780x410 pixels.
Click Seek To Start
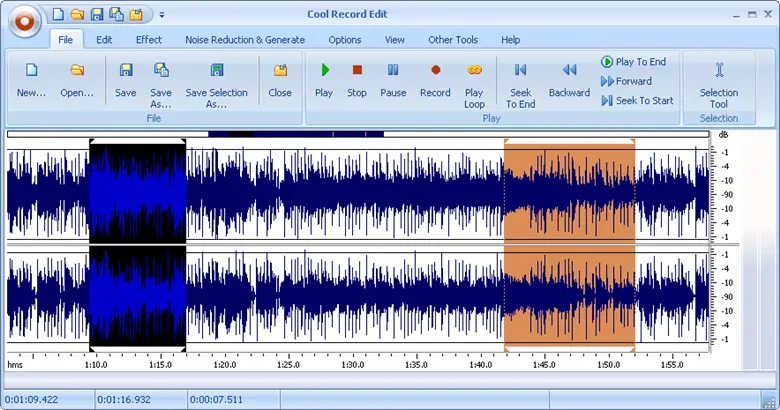coord(637,100)
